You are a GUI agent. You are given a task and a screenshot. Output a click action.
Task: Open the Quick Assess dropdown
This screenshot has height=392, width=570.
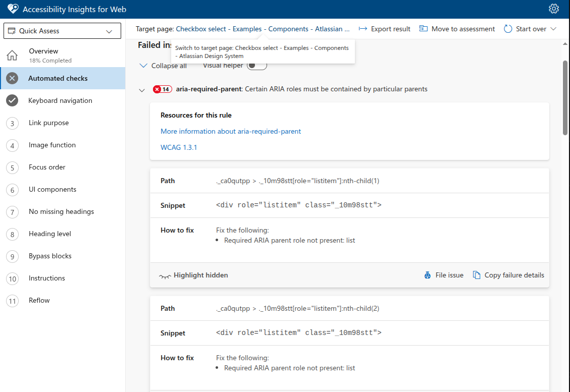[x=62, y=31]
